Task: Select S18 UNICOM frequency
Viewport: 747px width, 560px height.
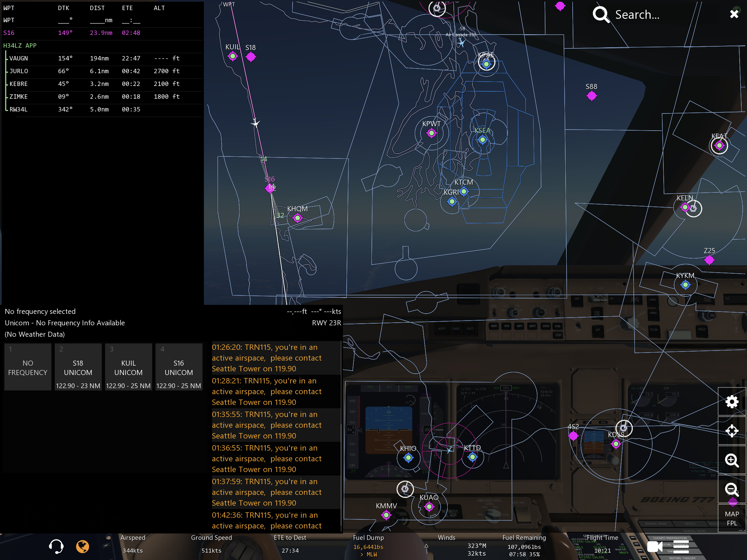Action: 78,367
